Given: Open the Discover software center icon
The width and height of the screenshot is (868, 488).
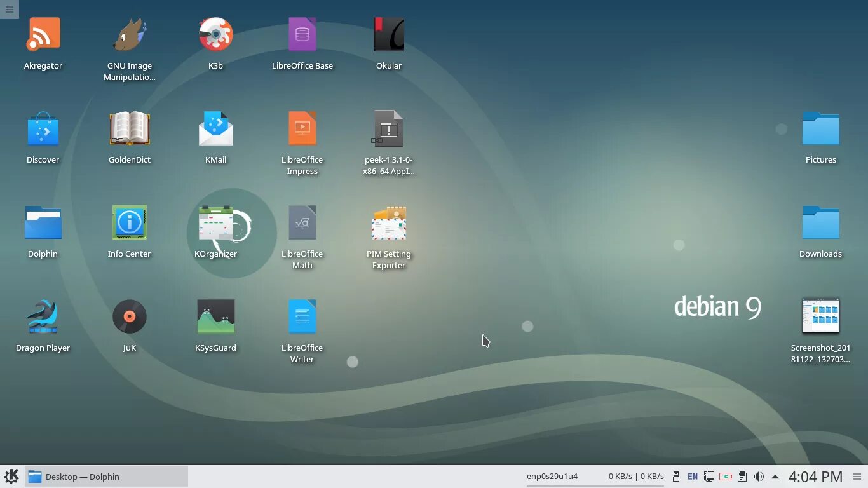Looking at the screenshot, I should pos(43,129).
